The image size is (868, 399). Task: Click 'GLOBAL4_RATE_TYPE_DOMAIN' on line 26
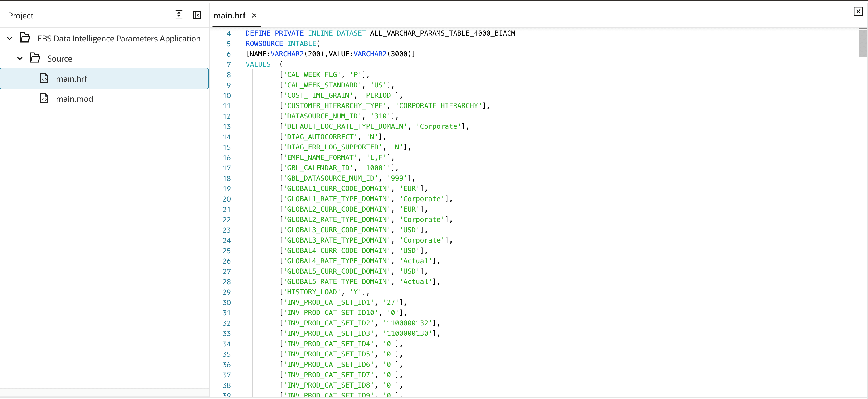[337, 261]
